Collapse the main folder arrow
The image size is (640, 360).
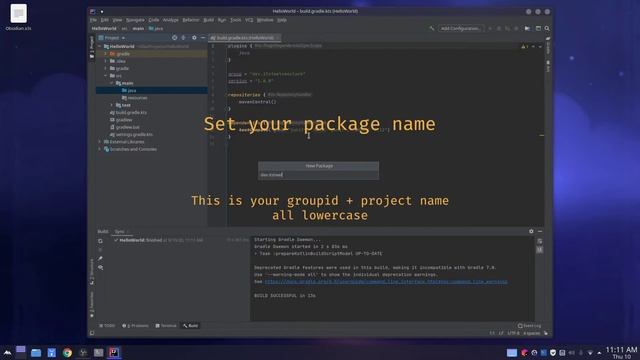click(111, 83)
